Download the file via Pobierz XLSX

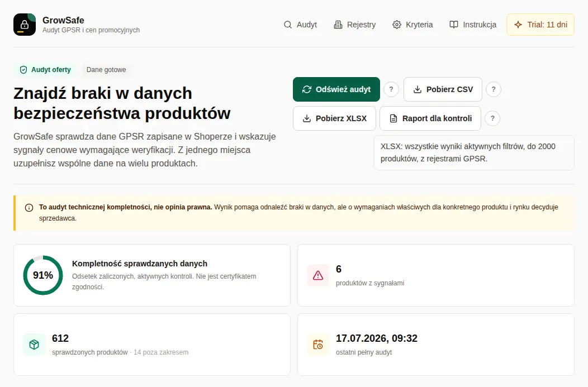coord(334,118)
